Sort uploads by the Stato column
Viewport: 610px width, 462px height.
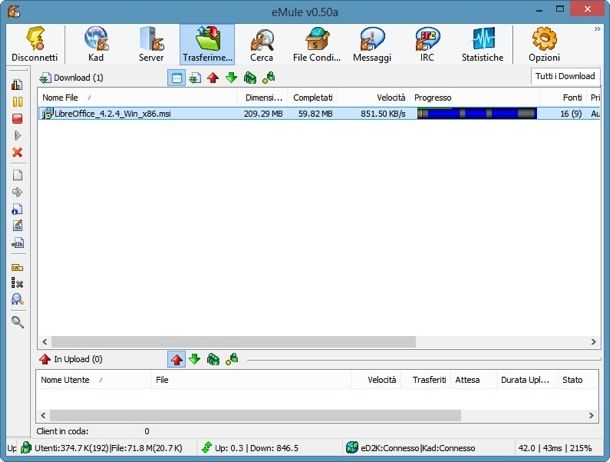pyautogui.click(x=578, y=380)
